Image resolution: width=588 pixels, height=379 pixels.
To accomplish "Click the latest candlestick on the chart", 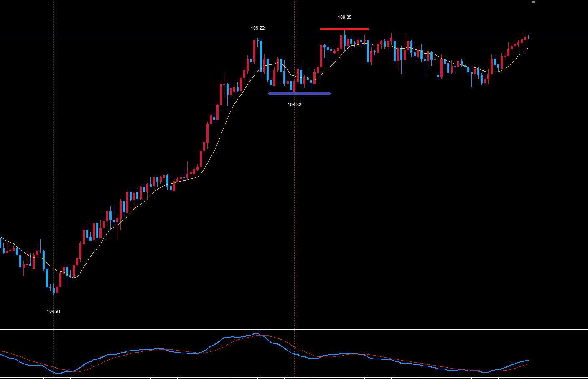I will tap(529, 37).
